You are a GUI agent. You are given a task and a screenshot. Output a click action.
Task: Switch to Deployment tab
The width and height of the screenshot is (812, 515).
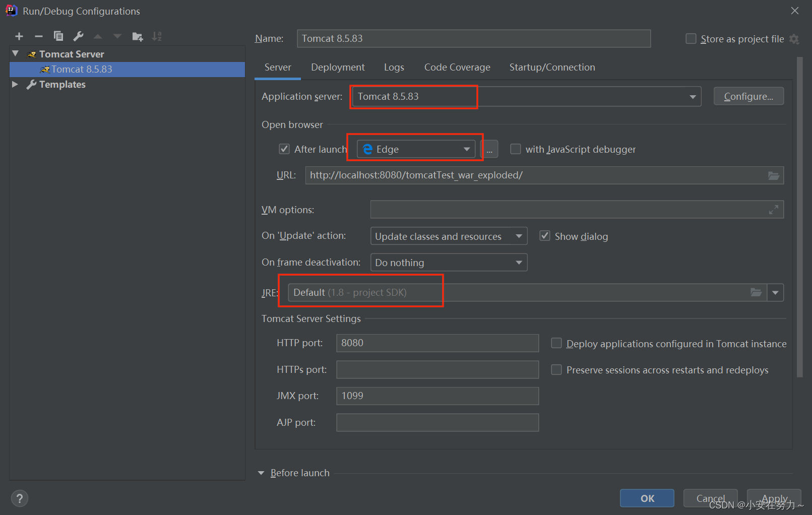click(x=338, y=68)
